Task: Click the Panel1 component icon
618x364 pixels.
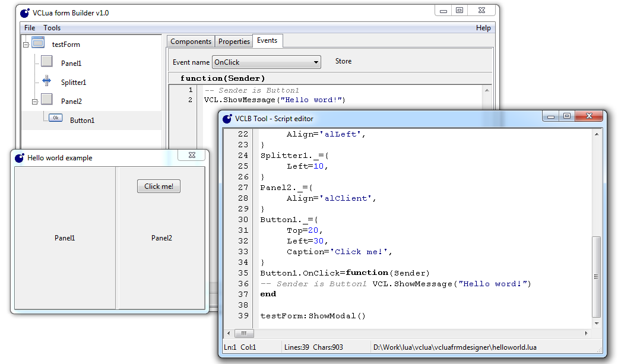Action: [x=47, y=62]
